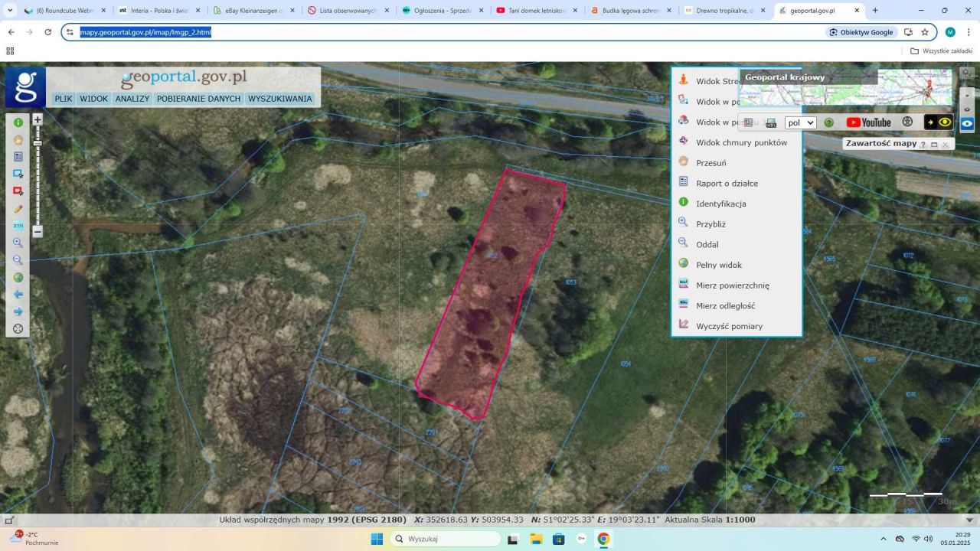Click the zoom level slider handle
Screen dimensions: 980x551
[x=38, y=143]
